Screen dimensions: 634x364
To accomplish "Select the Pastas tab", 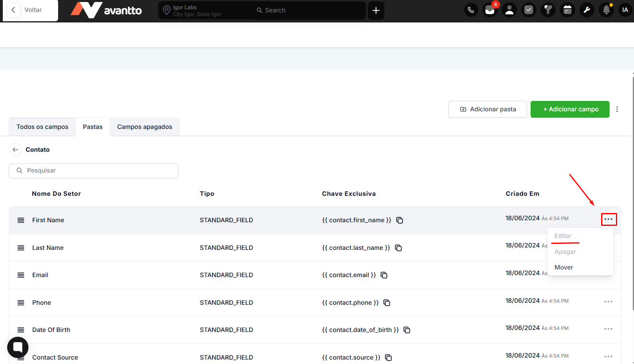I will 93,127.
